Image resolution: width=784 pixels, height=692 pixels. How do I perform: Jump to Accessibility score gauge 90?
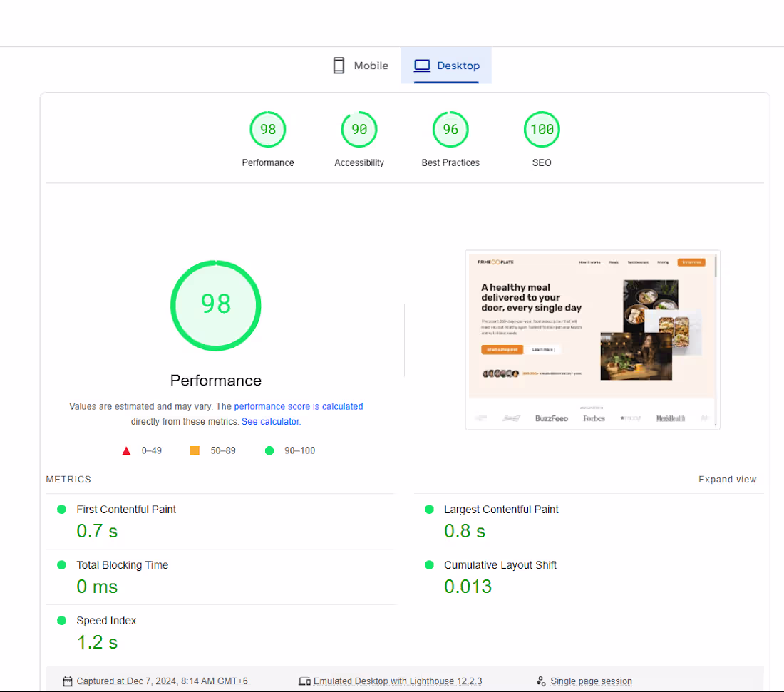coord(359,130)
